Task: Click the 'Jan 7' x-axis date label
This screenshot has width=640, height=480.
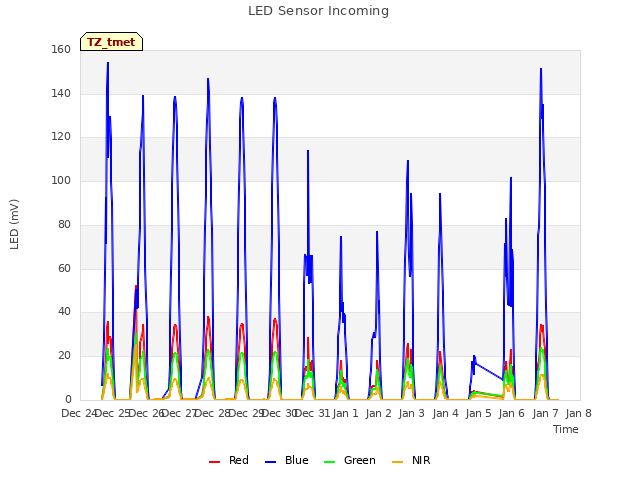Action: tap(545, 413)
